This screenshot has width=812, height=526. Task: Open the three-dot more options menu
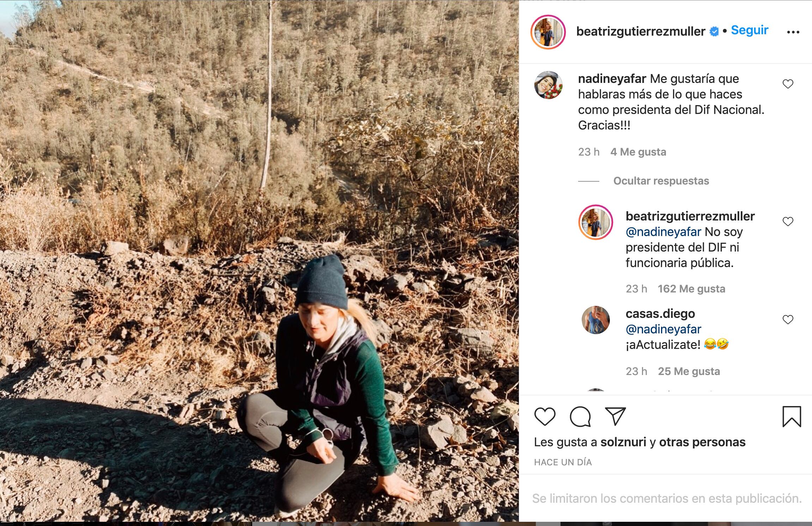coord(793,32)
